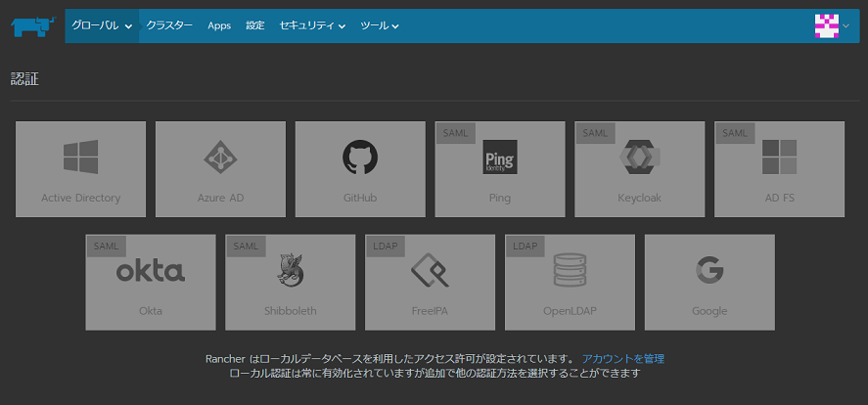Viewport: 868px width, 405px height.
Task: Open the 設定 menu item
Action: pyautogui.click(x=255, y=25)
